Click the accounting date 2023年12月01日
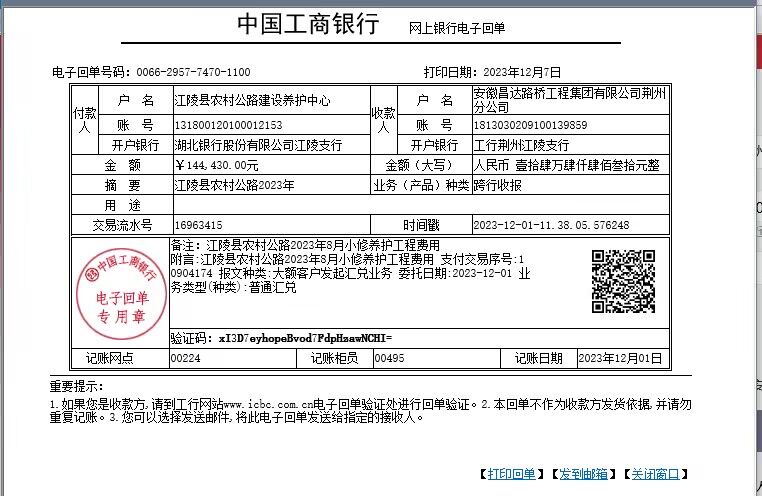The width and height of the screenshot is (762, 496). 620,357
